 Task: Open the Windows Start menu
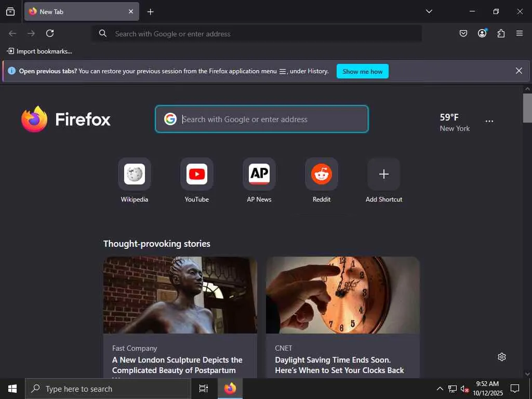pos(12,389)
